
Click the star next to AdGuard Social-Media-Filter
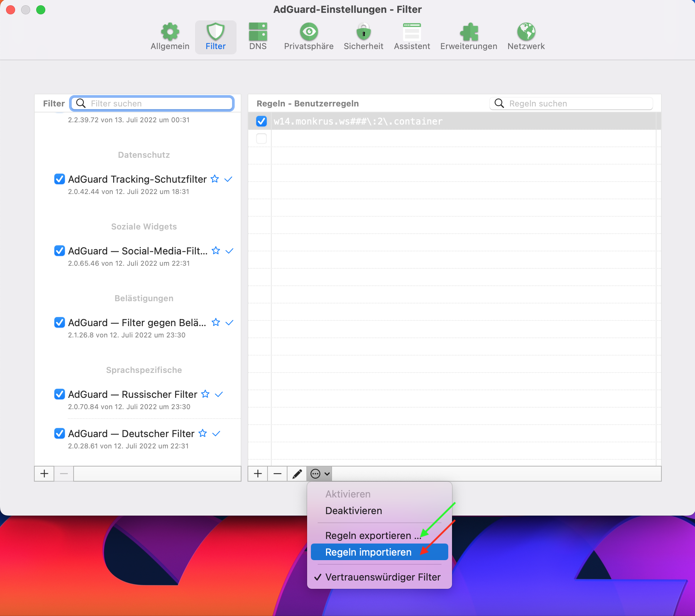216,251
